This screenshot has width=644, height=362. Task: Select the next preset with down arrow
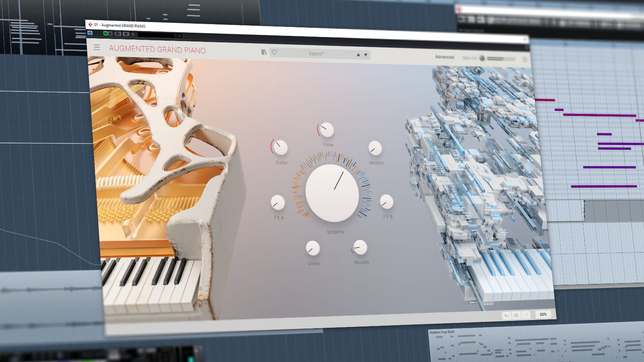point(366,55)
